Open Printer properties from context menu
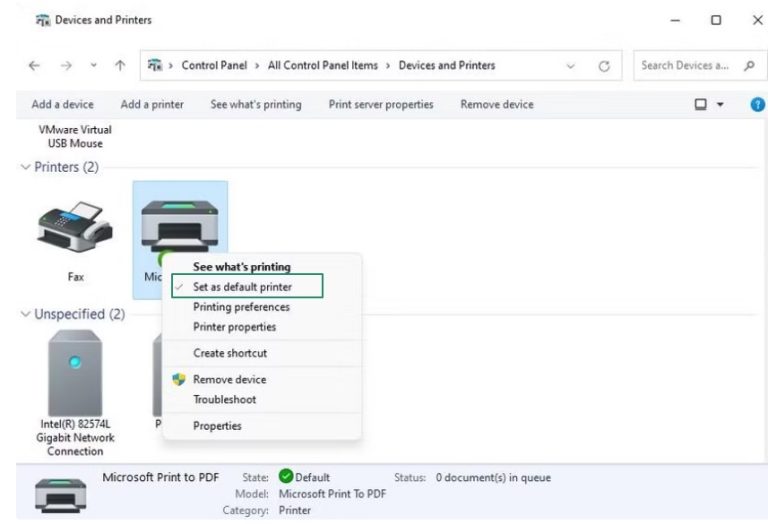Image resolution: width=768 pixels, height=524 pixels. [x=234, y=327]
